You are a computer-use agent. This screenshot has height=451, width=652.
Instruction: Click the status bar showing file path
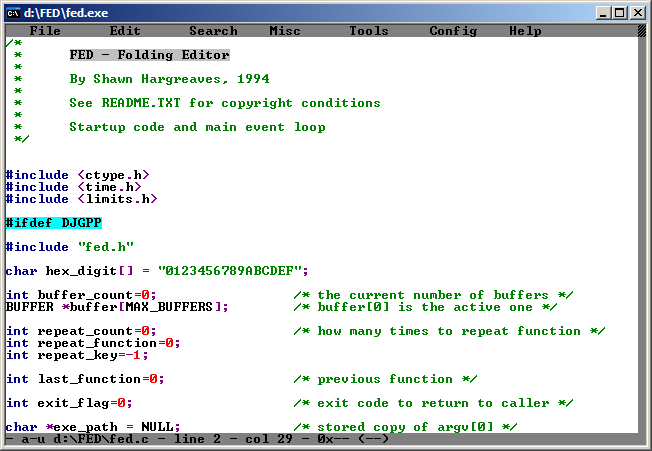coord(200,439)
